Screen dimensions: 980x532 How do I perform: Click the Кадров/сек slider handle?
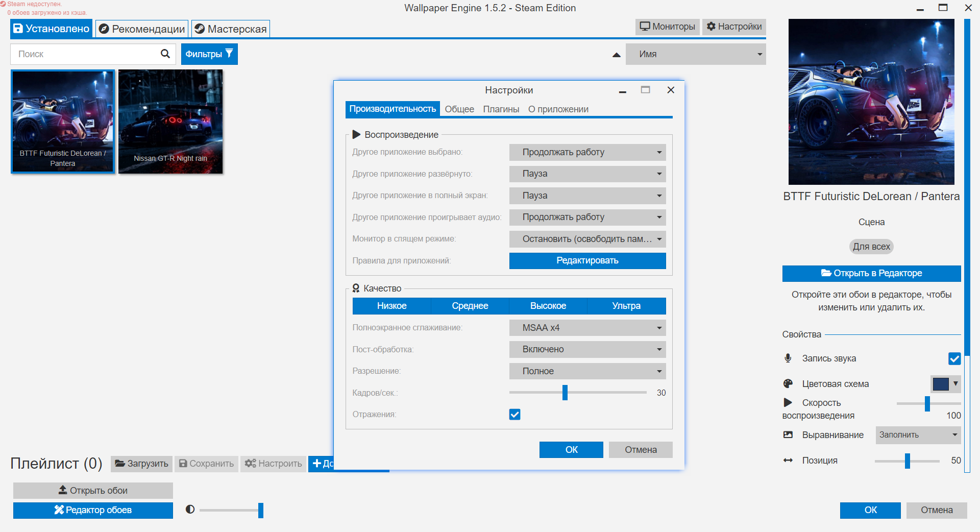coord(565,393)
